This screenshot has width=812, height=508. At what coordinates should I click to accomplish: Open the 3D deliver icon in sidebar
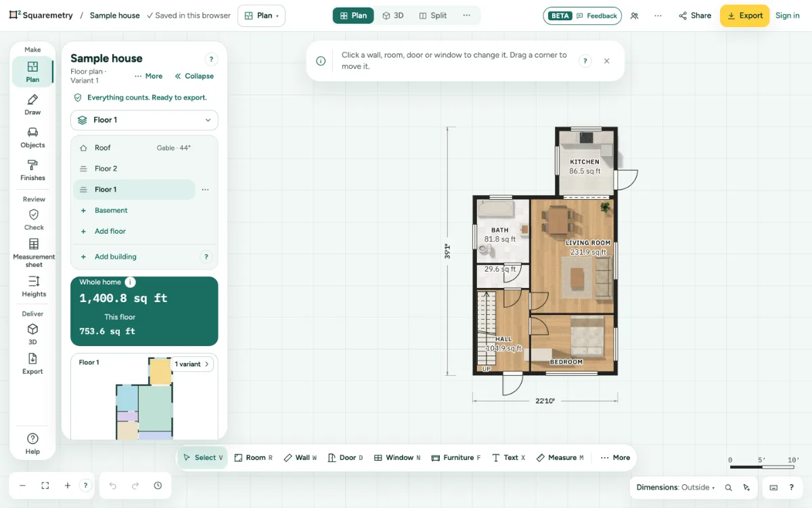click(32, 334)
